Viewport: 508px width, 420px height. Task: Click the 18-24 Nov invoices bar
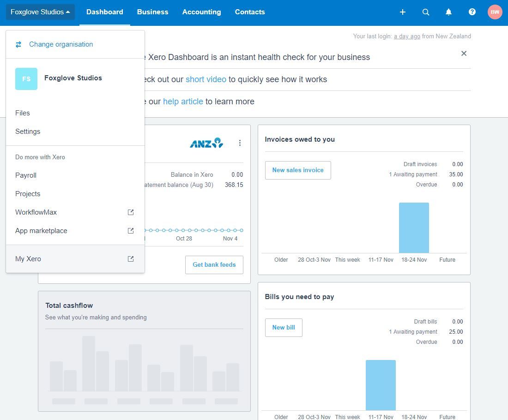pos(414,228)
